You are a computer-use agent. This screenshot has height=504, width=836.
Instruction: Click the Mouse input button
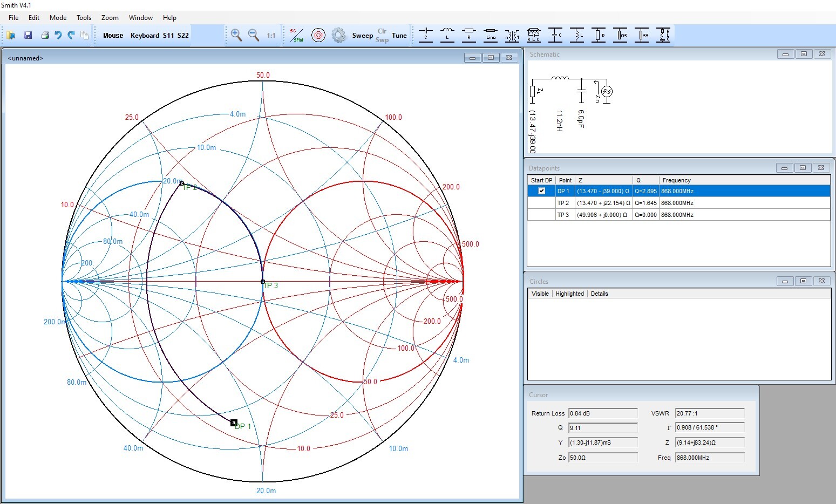click(113, 36)
